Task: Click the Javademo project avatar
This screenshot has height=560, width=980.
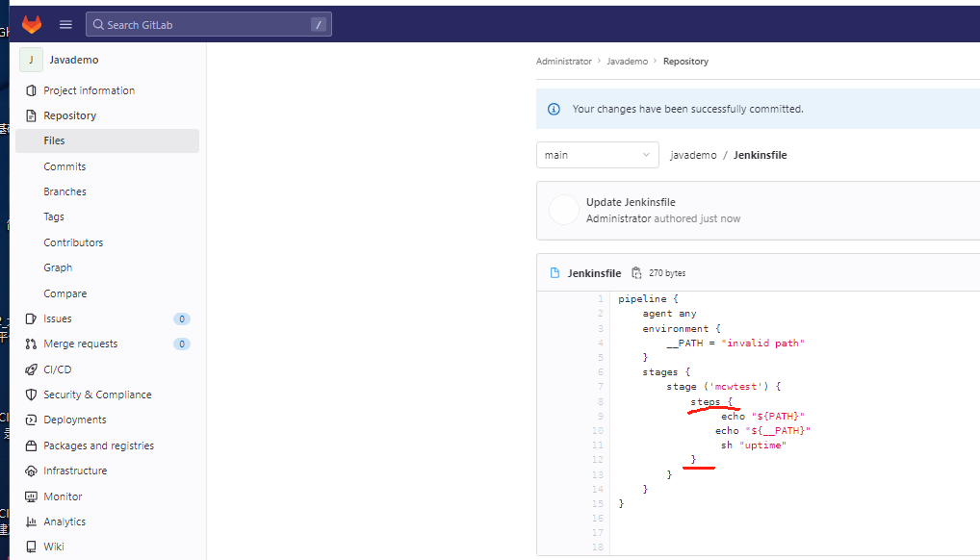Action: pyautogui.click(x=31, y=60)
